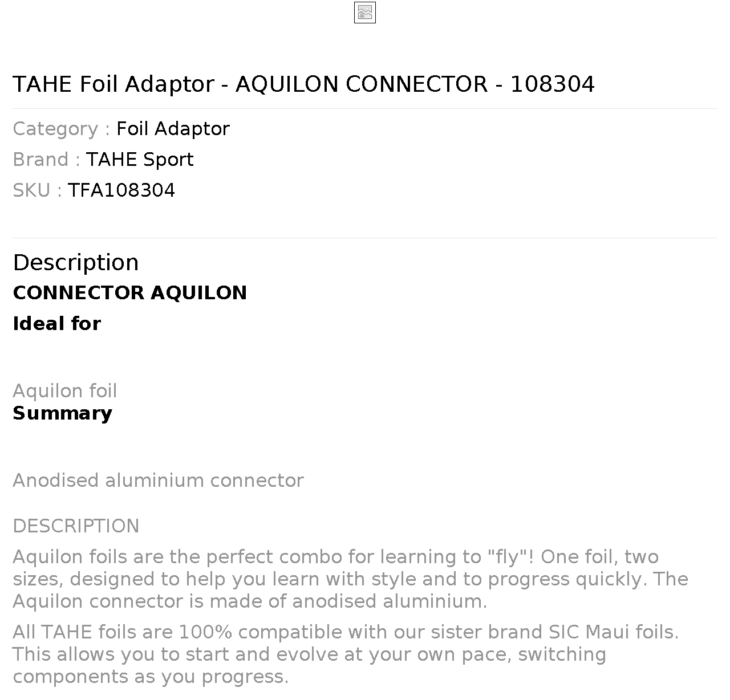730x700 pixels.
Task: Click the paragraph about learning to fly
Action: click(x=350, y=579)
